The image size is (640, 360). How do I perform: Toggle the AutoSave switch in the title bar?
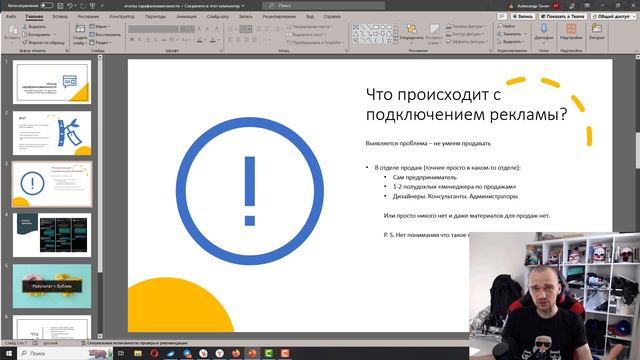pyautogui.click(x=47, y=6)
